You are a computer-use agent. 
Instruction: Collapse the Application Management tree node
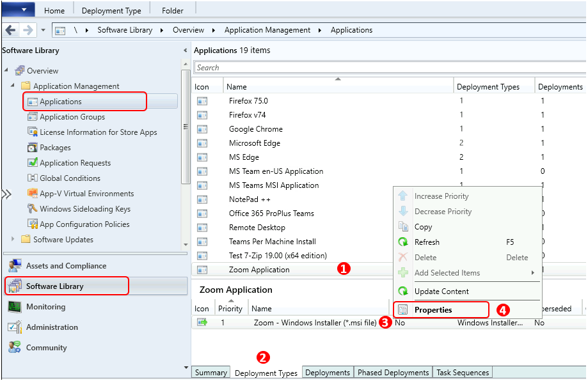click(x=12, y=86)
